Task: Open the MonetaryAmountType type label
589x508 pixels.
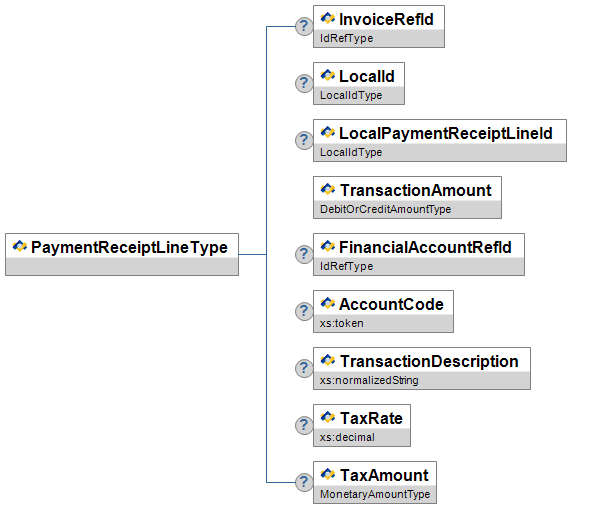Action: coord(375,494)
